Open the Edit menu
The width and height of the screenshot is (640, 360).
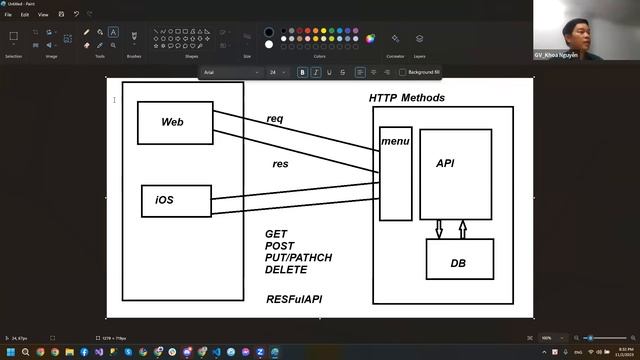click(x=25, y=15)
